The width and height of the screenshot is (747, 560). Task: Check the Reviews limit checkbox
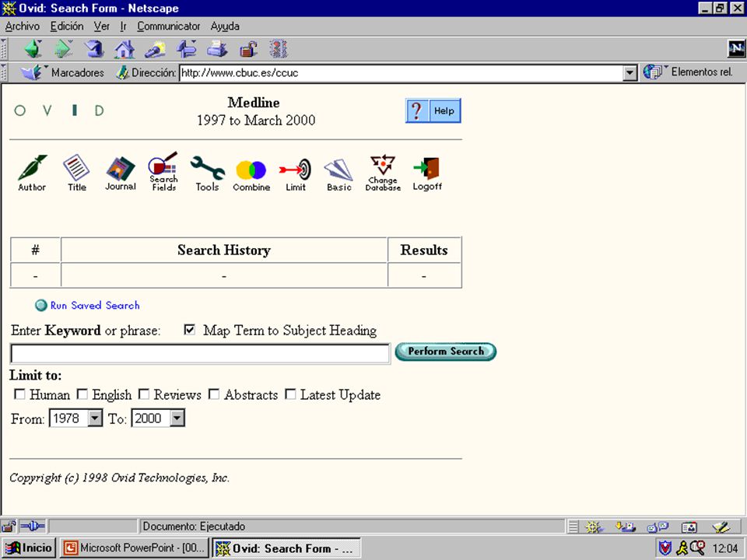click(143, 394)
